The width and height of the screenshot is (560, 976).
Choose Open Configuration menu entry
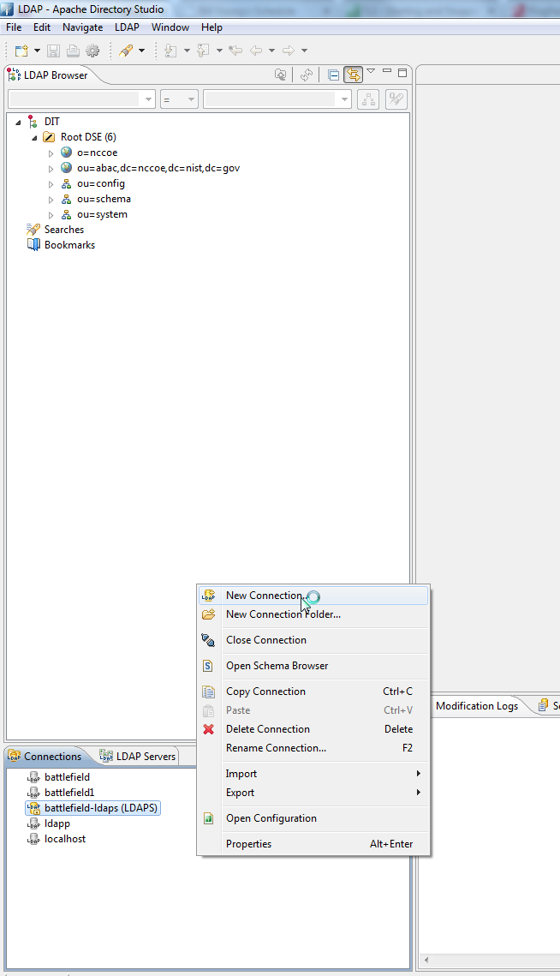[313, 818]
